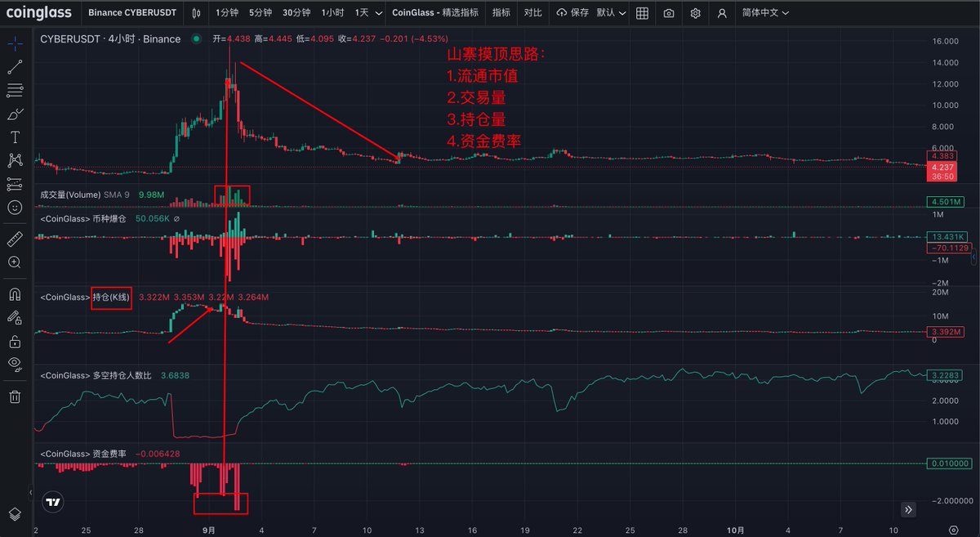The width and height of the screenshot is (980, 537).
Task: Collapse the left toolbar with small arrow
Action: (x=31, y=494)
